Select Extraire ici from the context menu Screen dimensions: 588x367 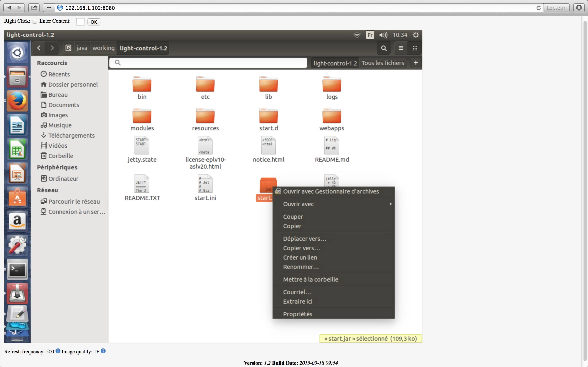coord(298,302)
